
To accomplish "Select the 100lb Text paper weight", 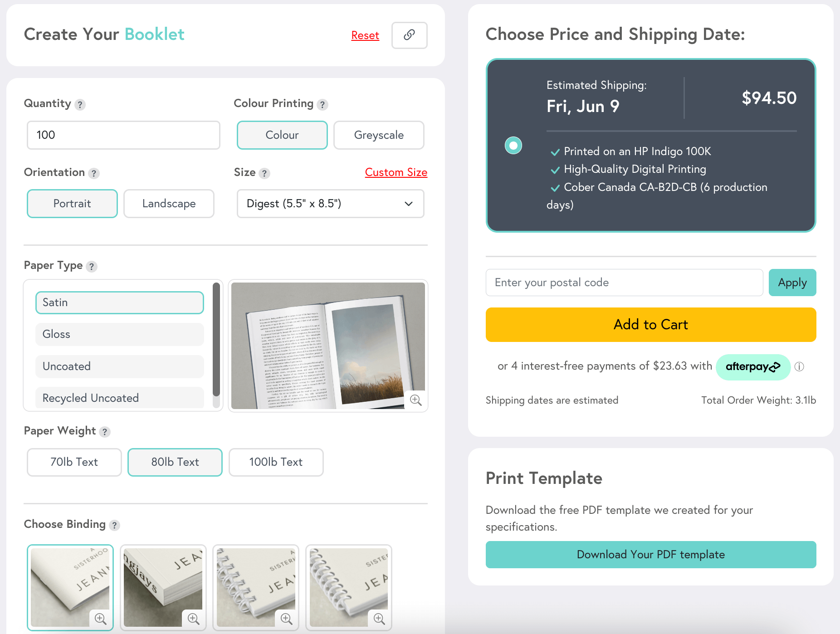I will (x=276, y=462).
